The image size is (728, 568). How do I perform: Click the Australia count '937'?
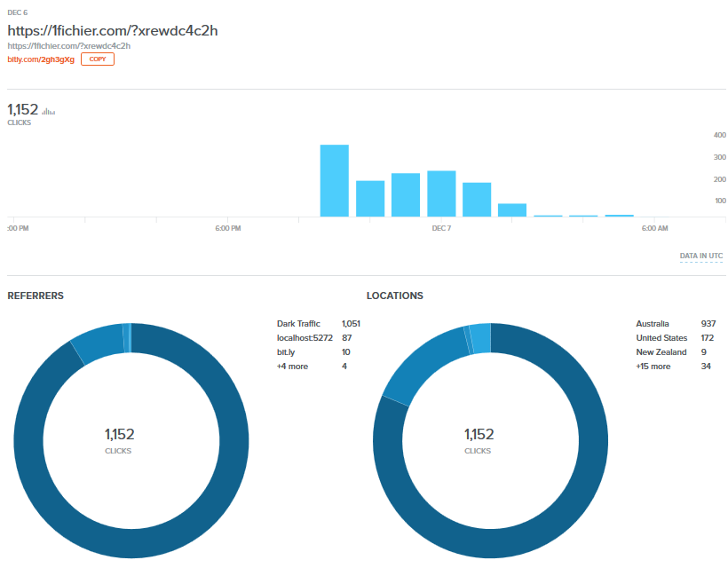click(x=708, y=323)
